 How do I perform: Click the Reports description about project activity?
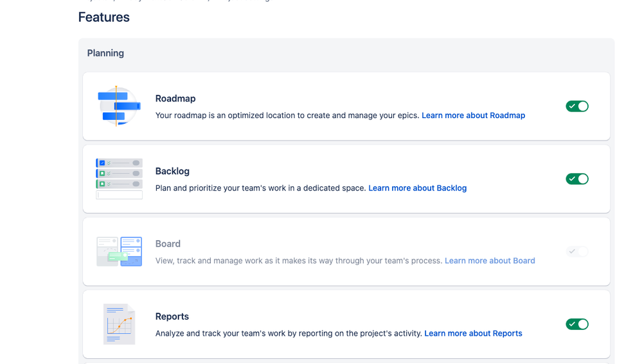click(x=289, y=333)
